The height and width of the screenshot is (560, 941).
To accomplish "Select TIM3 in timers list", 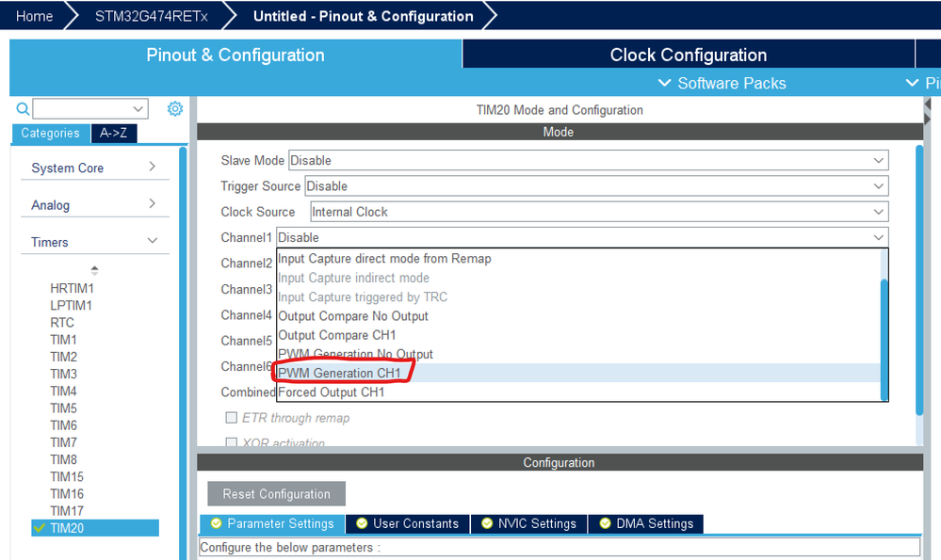I will pos(64,374).
